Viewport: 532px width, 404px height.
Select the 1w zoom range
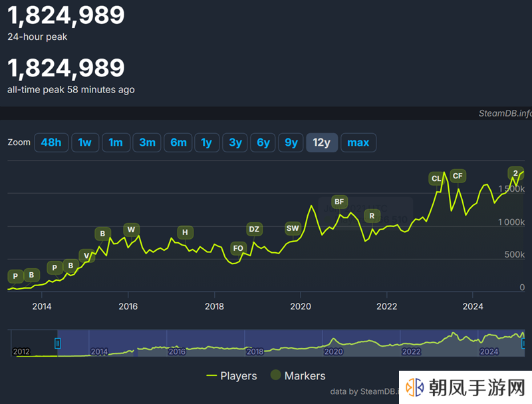click(85, 142)
